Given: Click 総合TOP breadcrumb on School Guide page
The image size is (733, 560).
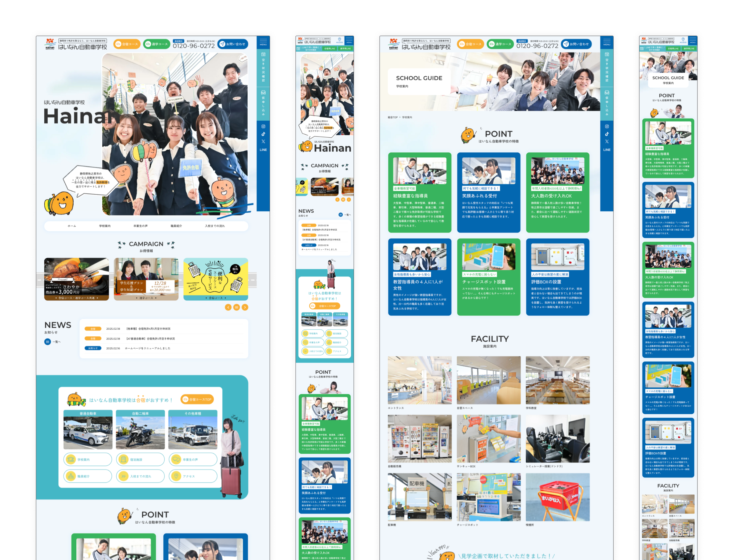Looking at the screenshot, I should (392, 117).
